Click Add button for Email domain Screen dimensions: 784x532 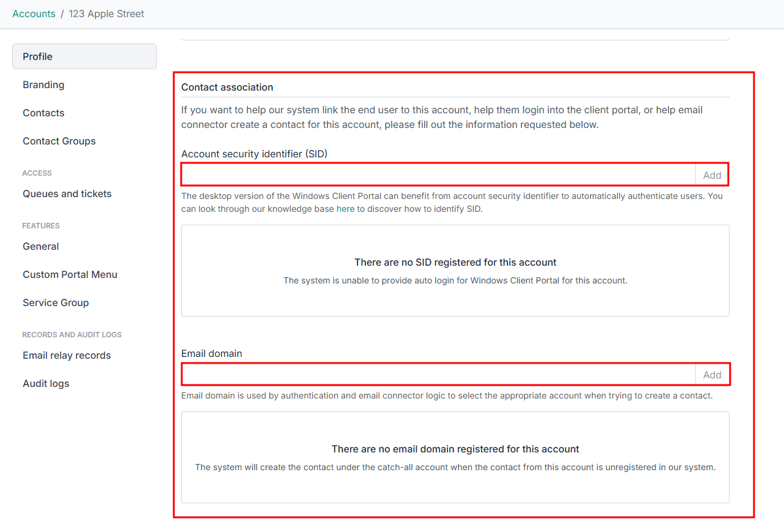pos(712,375)
